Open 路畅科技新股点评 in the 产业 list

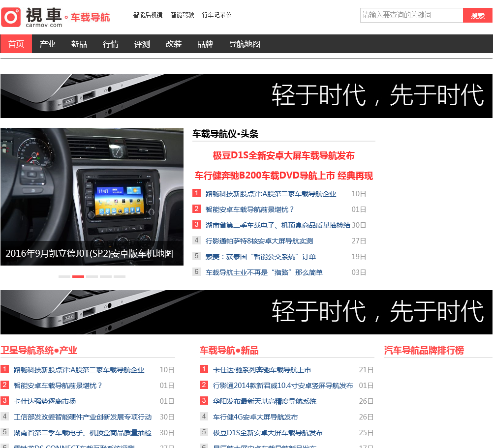(x=79, y=370)
